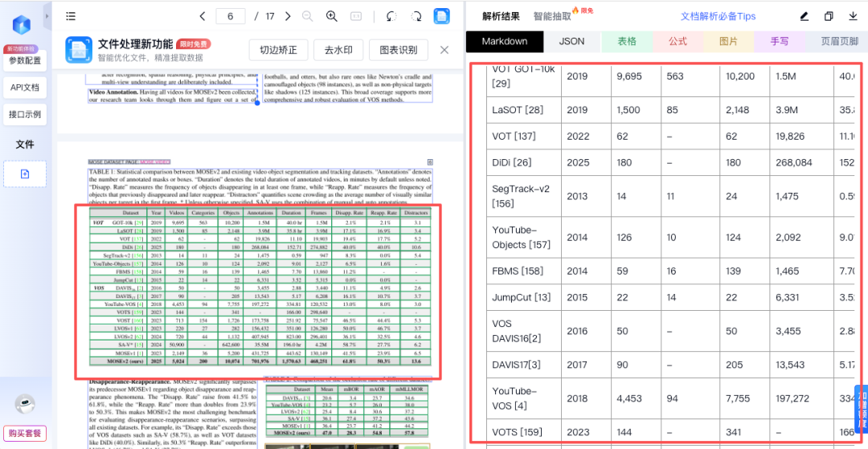Zoom in on the document preview
Screen dimensions: 868x449
click(332, 16)
